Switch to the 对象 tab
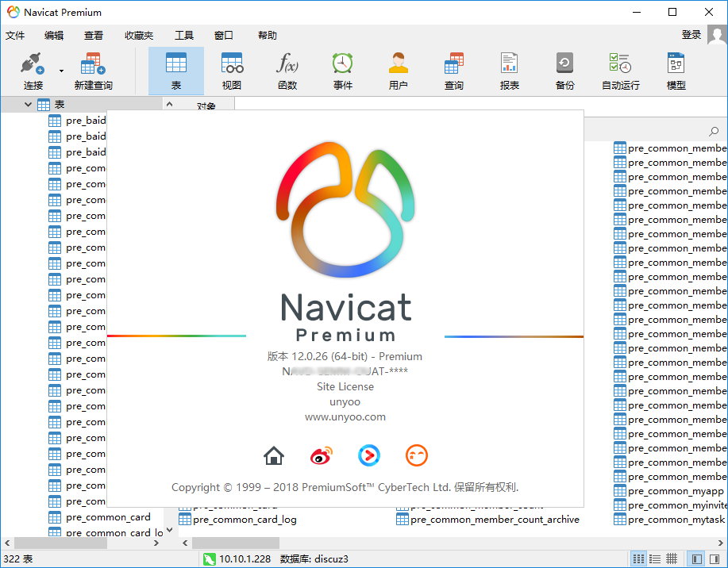Image resolution: width=728 pixels, height=568 pixels. point(206,106)
